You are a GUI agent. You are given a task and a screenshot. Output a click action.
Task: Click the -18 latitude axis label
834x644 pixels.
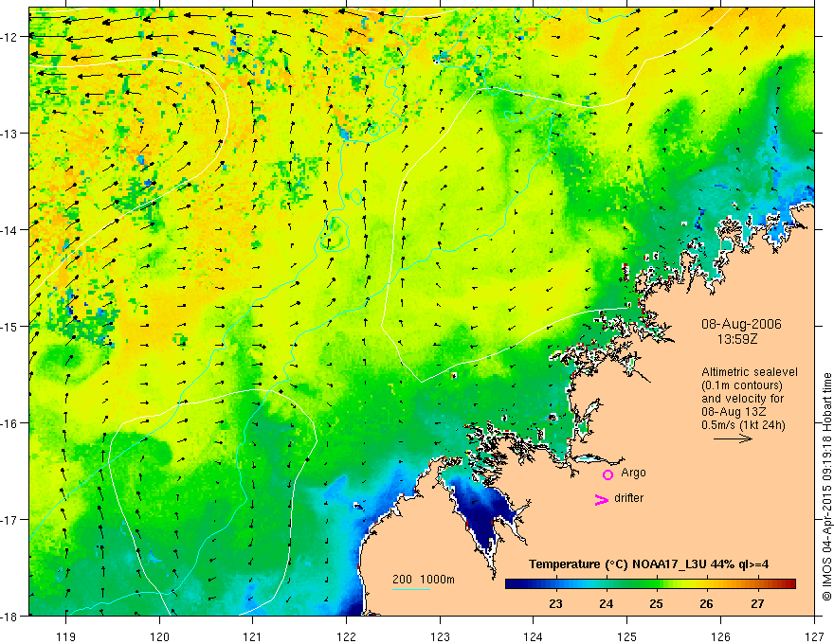[10, 617]
